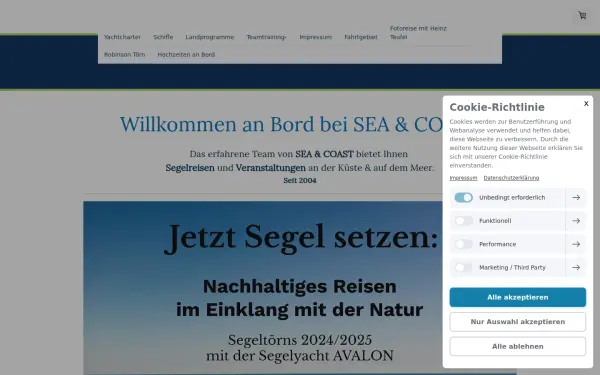Click the Seit 2004 text
The width and height of the screenshot is (600, 375).
pyautogui.click(x=300, y=181)
